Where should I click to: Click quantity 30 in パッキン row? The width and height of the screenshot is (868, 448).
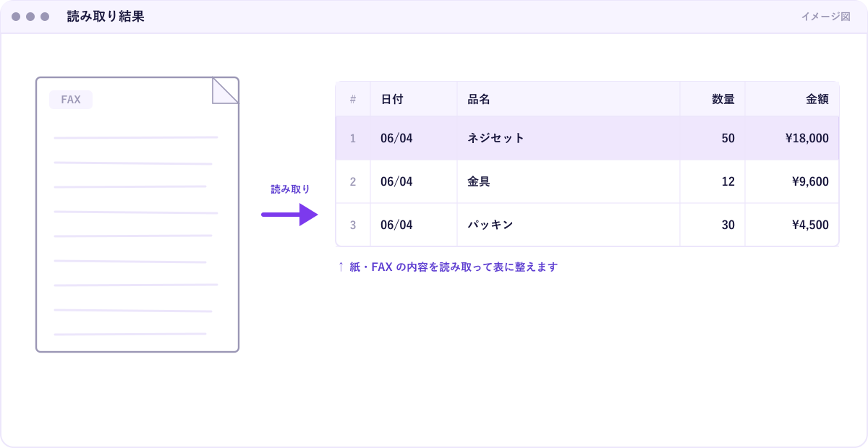[712, 225]
